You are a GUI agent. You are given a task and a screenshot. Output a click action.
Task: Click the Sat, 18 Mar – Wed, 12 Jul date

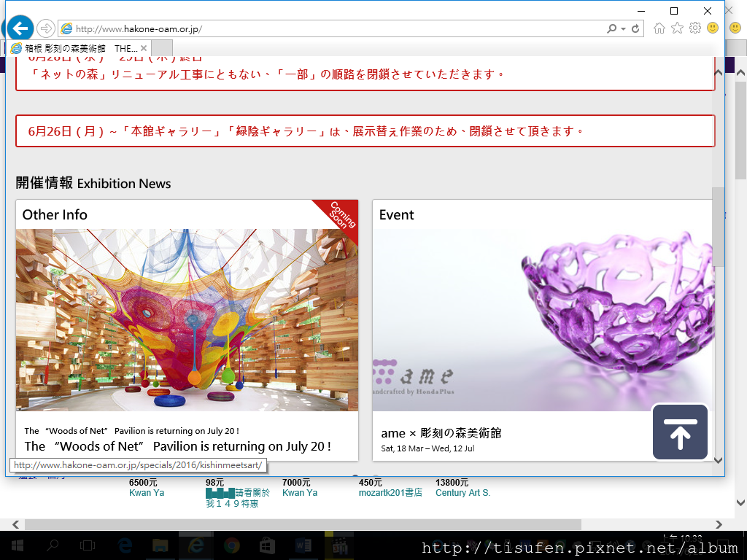(x=427, y=448)
